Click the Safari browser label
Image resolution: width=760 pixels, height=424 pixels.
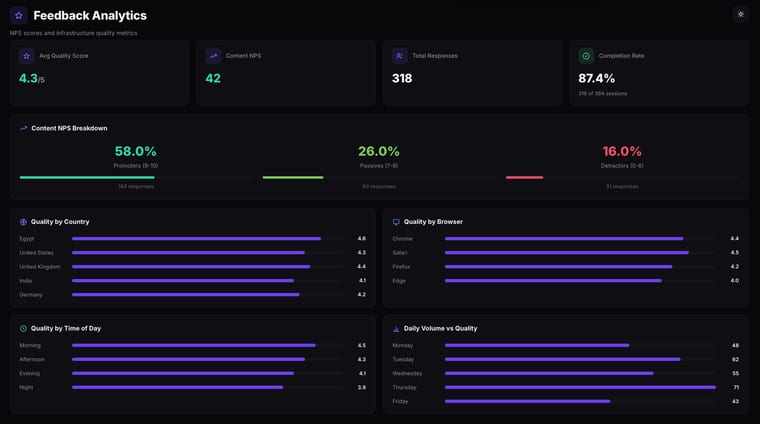[400, 253]
